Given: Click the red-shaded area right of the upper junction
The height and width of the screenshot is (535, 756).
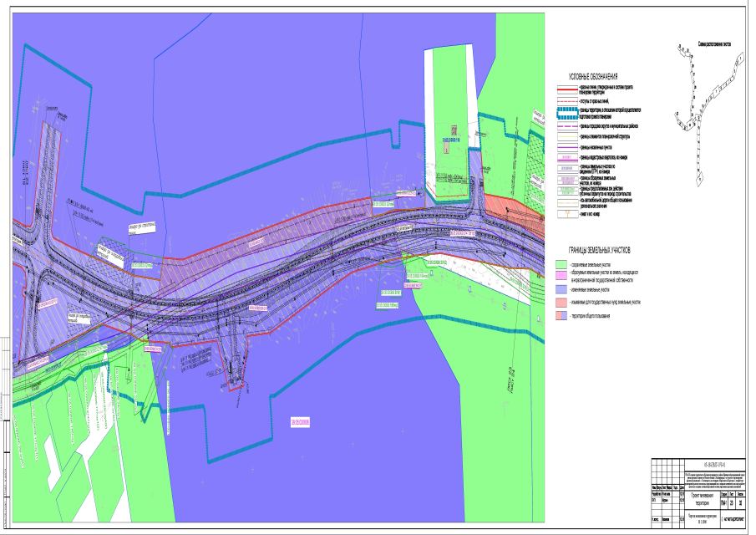Looking at the screenshot, I should (x=505, y=206).
